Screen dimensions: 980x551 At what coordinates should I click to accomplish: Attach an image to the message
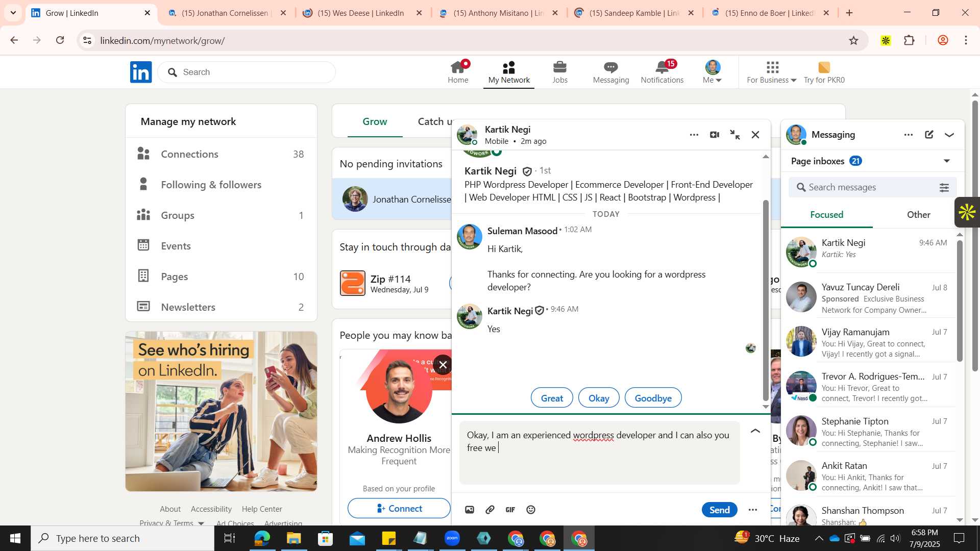(470, 510)
